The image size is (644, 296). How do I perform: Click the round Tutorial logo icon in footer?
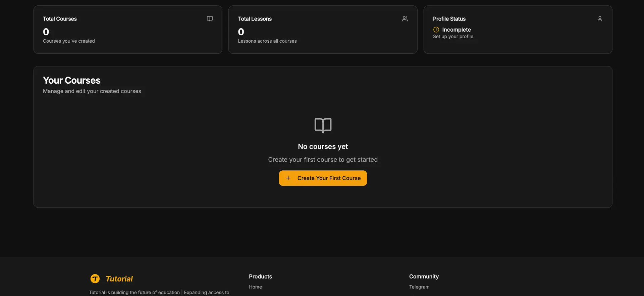point(95,279)
